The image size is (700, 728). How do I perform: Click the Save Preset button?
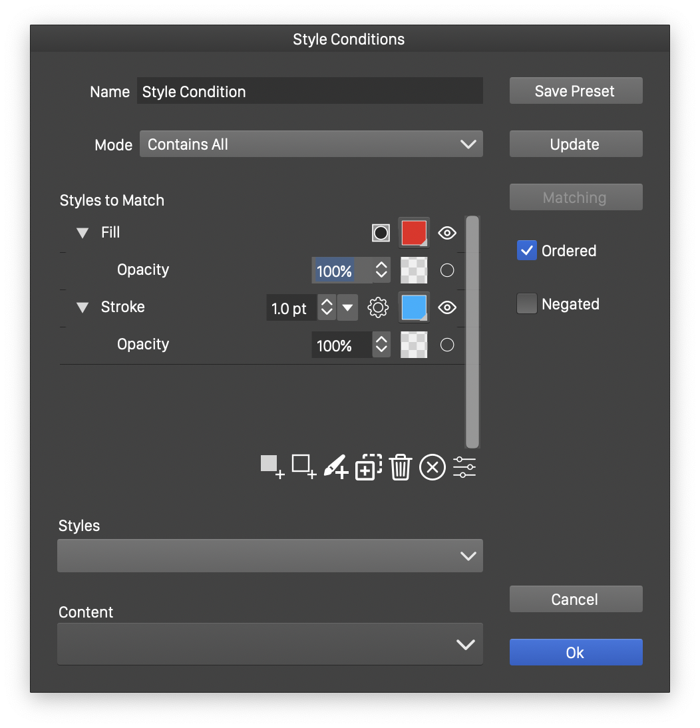(x=576, y=91)
